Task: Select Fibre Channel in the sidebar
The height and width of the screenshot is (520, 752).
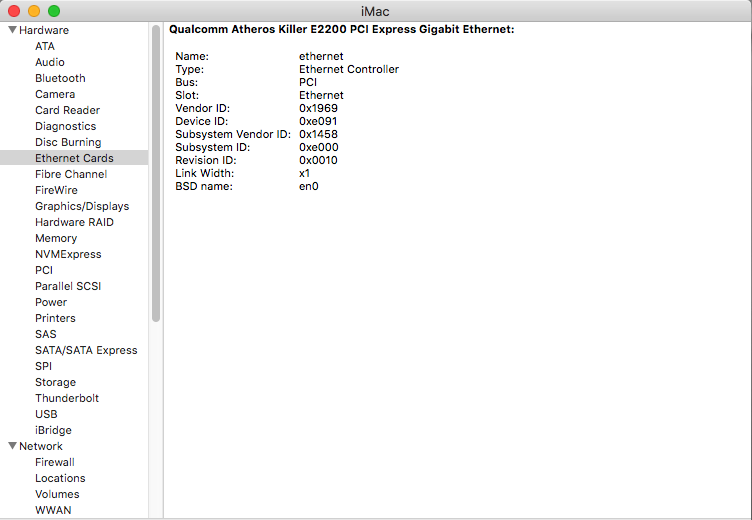Action: tap(71, 174)
